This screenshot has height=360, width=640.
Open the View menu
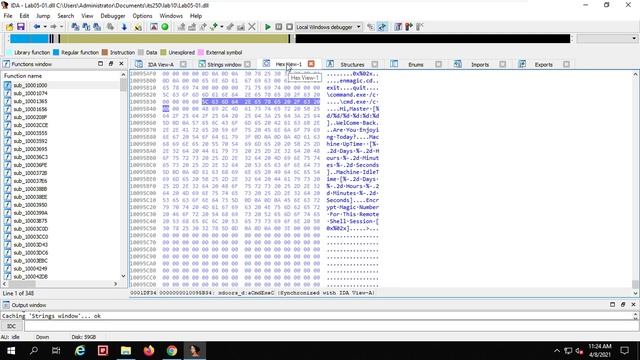[x=87, y=16]
